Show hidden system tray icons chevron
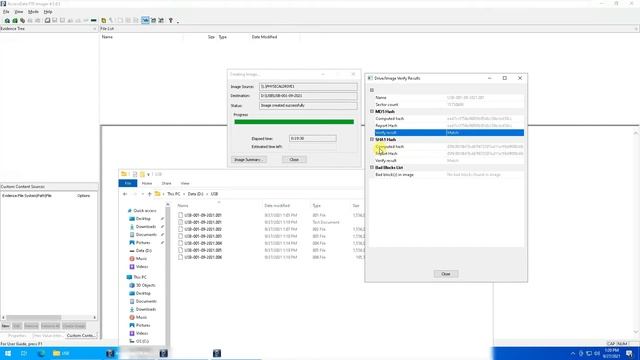The height and width of the screenshot is (360, 640). 573,353
